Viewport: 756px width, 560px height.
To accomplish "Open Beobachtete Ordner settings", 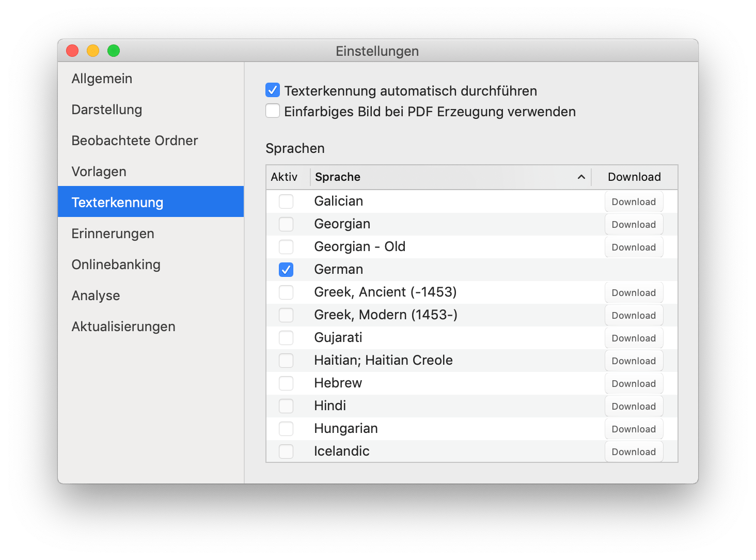I will pyautogui.click(x=135, y=141).
